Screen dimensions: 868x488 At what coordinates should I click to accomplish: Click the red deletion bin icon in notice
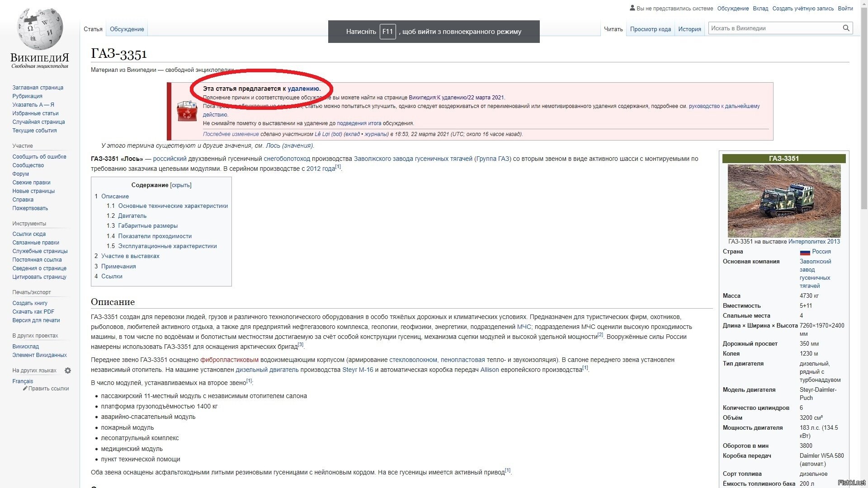[x=187, y=111]
